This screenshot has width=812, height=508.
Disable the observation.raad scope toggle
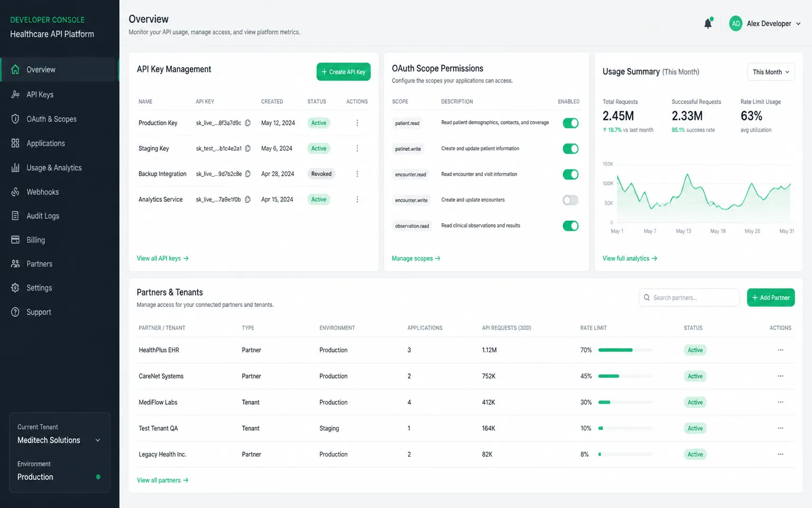(x=570, y=226)
